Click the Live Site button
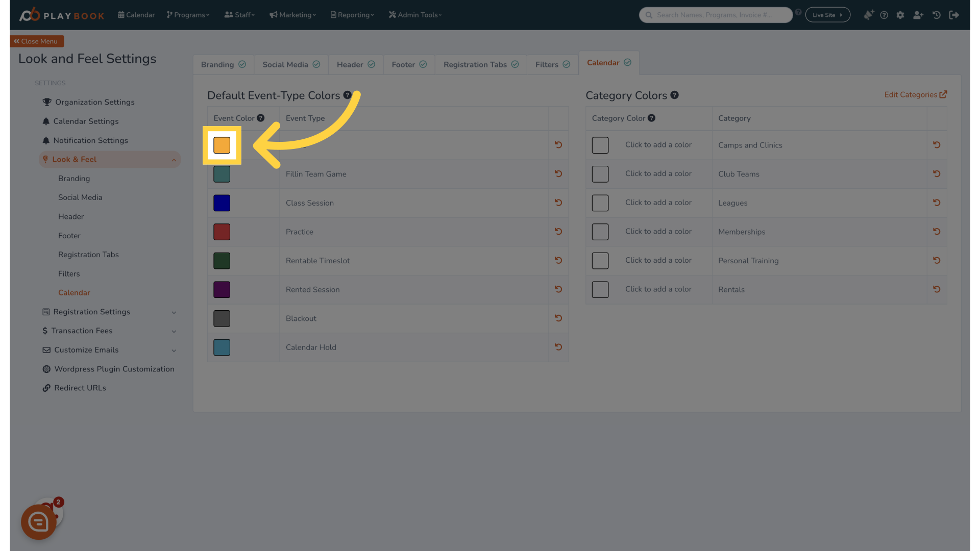 (827, 15)
